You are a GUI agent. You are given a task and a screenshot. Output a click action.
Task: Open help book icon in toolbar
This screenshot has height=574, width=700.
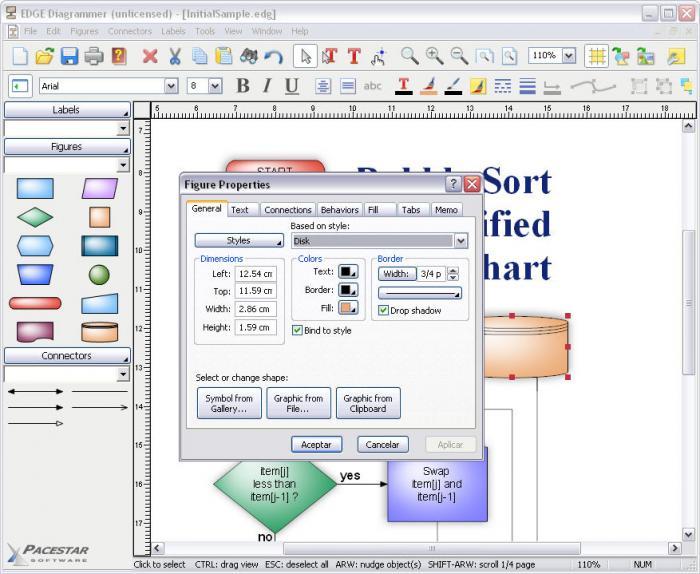tap(119, 56)
